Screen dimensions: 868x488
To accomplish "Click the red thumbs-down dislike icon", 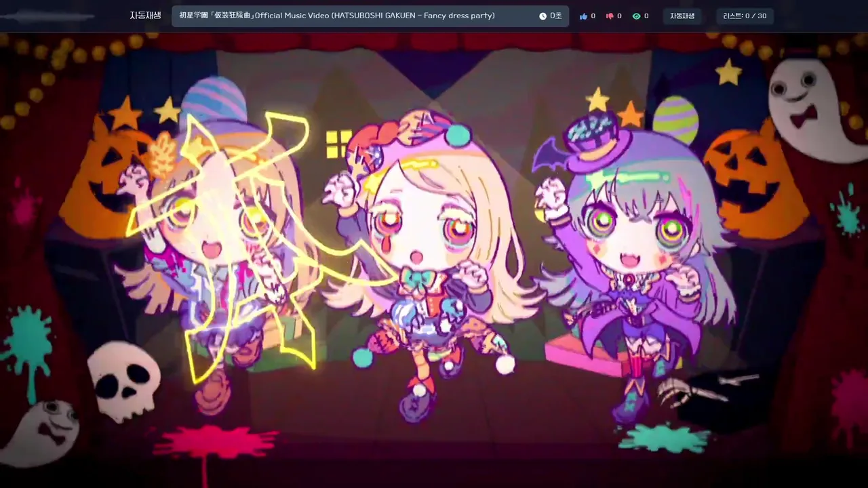I will 610,16.
